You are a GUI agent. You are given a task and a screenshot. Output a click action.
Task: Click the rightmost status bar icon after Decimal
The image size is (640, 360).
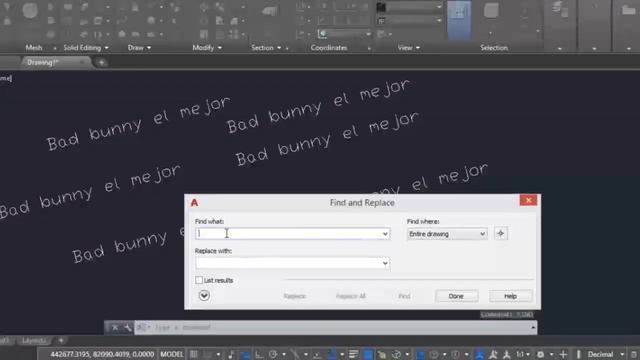[634, 354]
